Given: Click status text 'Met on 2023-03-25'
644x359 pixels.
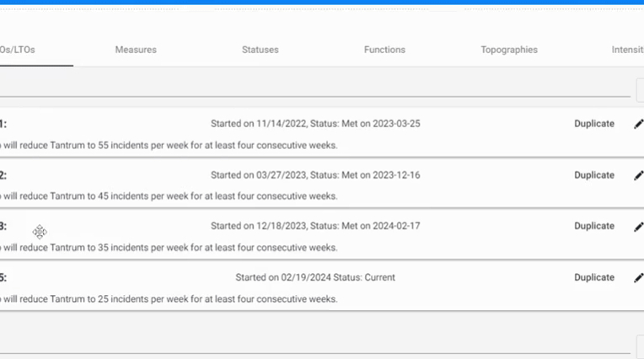Looking at the screenshot, I should [381, 124].
